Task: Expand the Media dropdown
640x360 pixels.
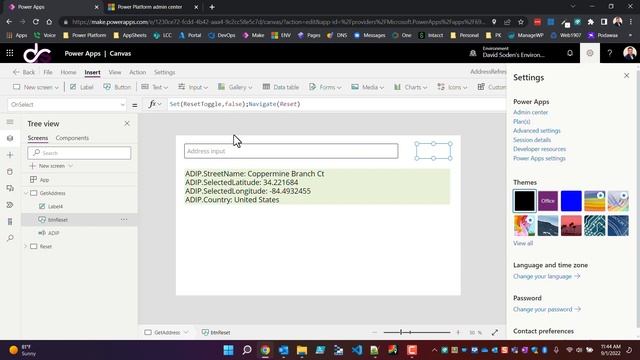Action: click(x=381, y=87)
